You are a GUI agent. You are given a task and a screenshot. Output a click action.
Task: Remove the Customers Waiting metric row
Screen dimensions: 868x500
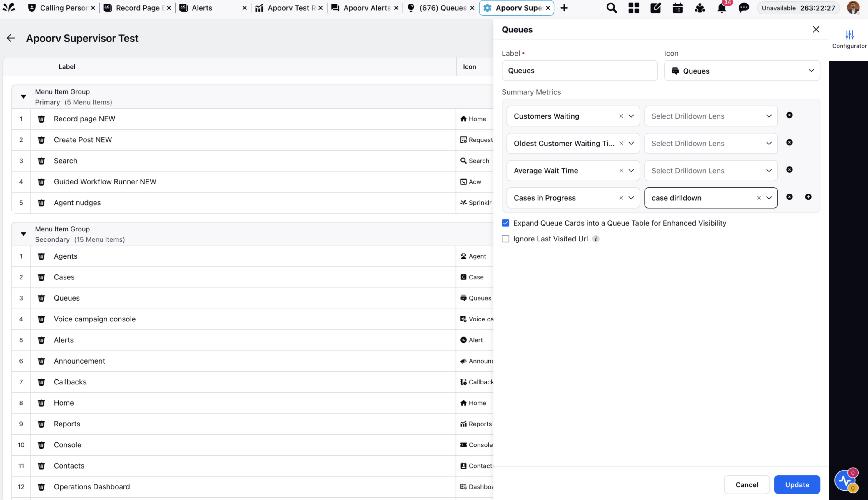tap(789, 115)
